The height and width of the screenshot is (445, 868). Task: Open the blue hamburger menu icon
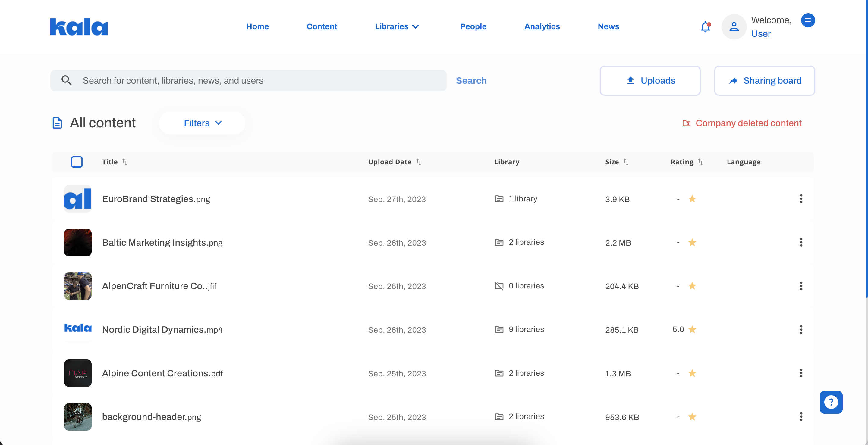click(x=808, y=20)
